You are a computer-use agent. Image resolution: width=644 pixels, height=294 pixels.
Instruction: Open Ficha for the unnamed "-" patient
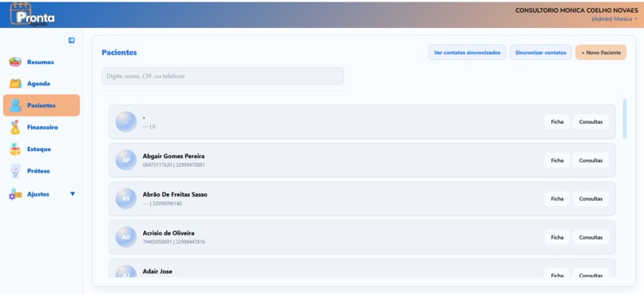click(557, 122)
